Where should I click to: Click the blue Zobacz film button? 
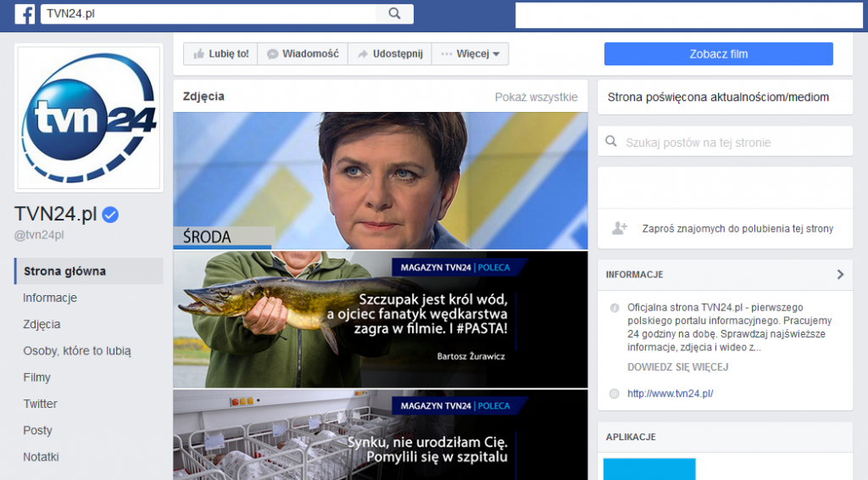point(718,54)
